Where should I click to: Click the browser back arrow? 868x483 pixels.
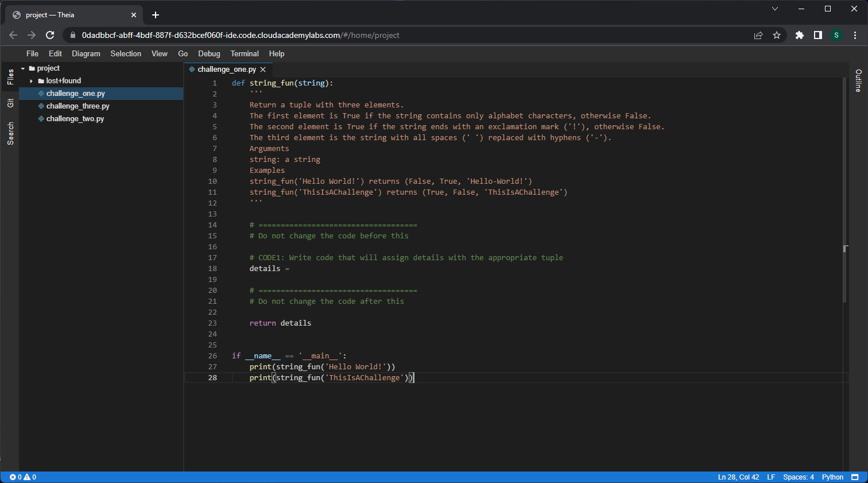pos(13,35)
